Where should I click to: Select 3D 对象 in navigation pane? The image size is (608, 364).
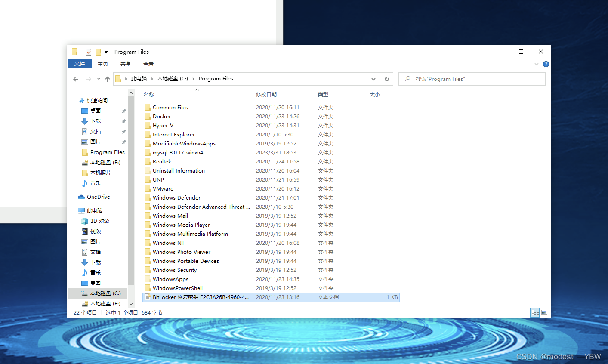[x=99, y=221]
